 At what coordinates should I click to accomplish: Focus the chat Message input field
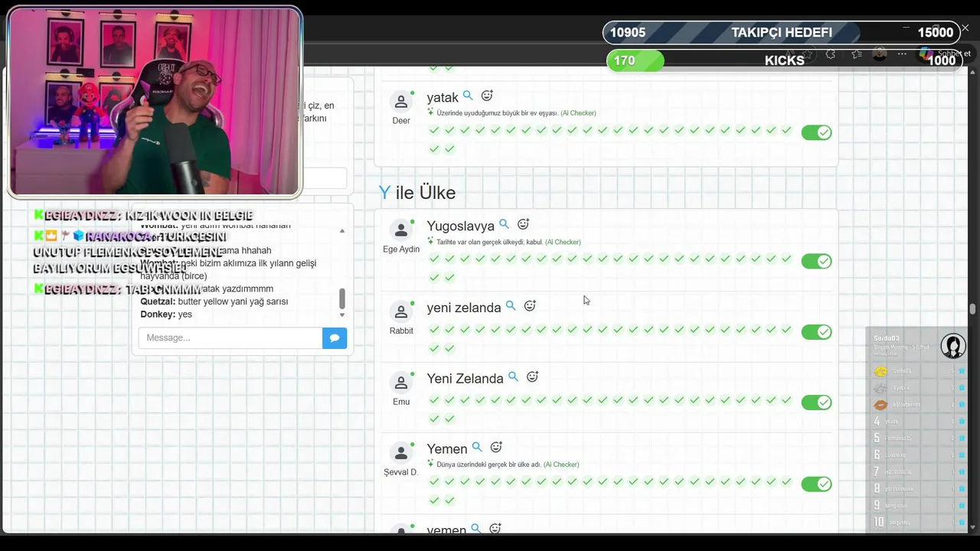click(230, 337)
